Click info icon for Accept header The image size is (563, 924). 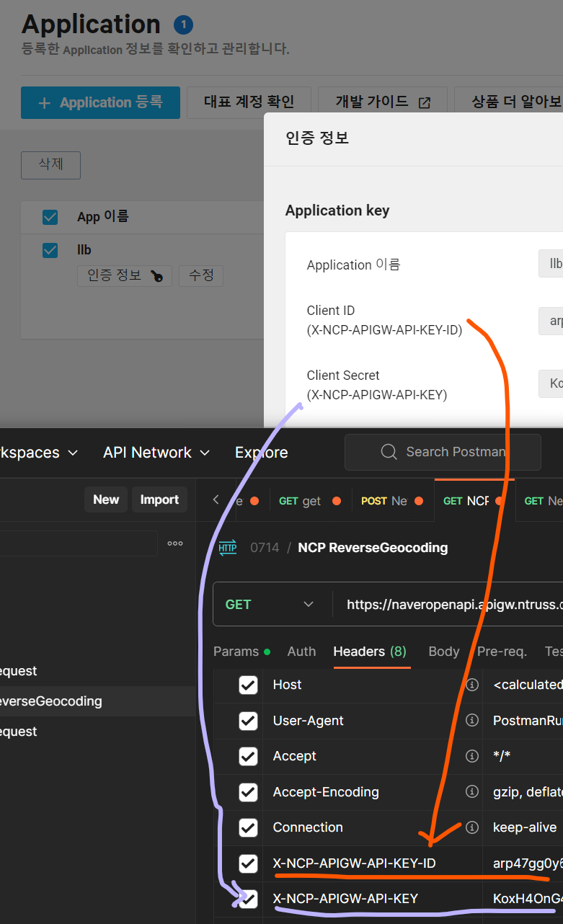(472, 756)
